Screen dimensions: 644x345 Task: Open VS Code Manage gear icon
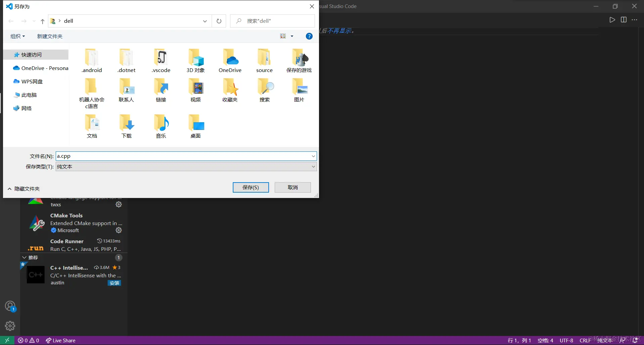10,326
